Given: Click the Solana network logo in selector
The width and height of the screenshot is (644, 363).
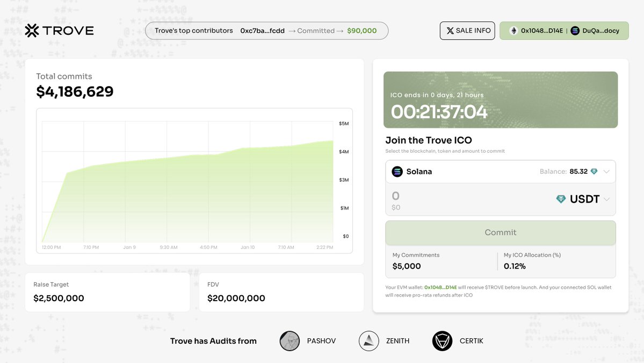Looking at the screenshot, I should (x=397, y=172).
